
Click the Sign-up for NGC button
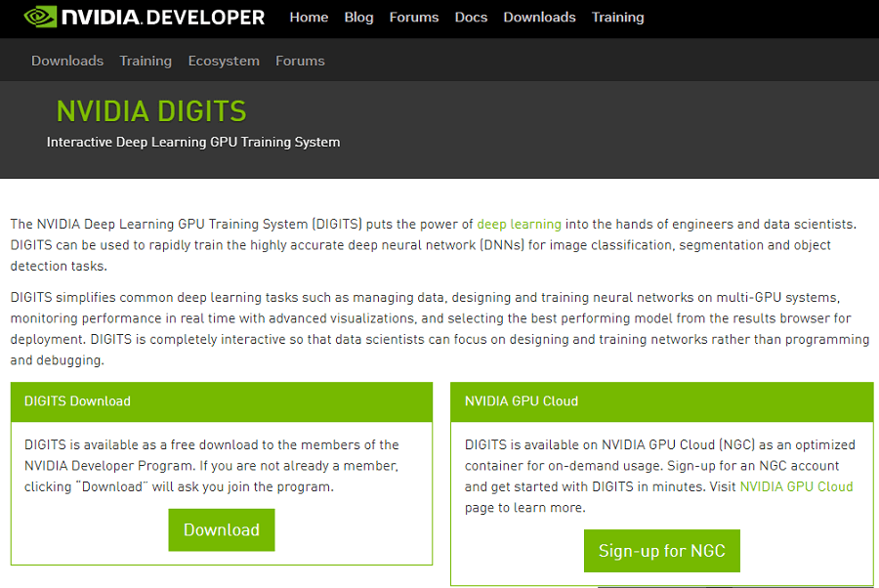click(x=662, y=551)
